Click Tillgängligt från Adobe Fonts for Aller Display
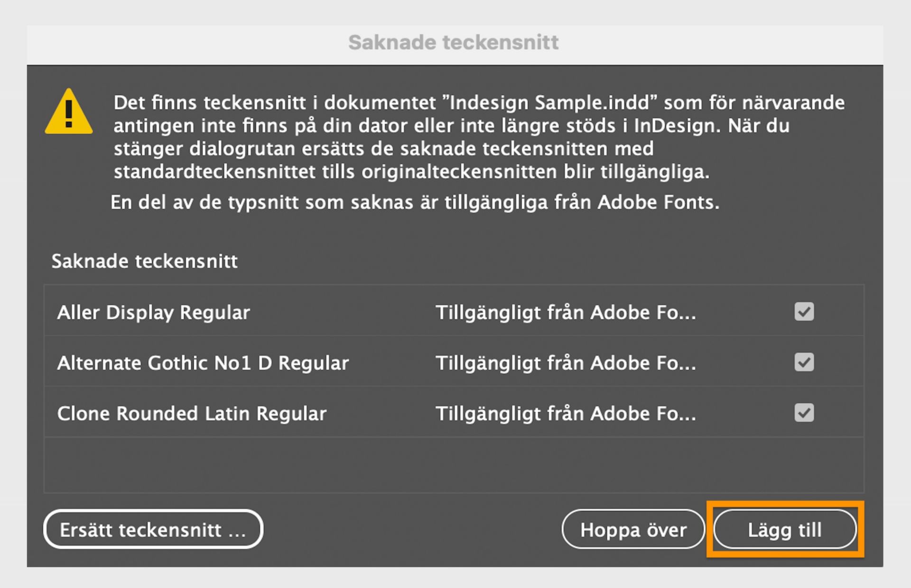The image size is (911, 588). coord(566,312)
